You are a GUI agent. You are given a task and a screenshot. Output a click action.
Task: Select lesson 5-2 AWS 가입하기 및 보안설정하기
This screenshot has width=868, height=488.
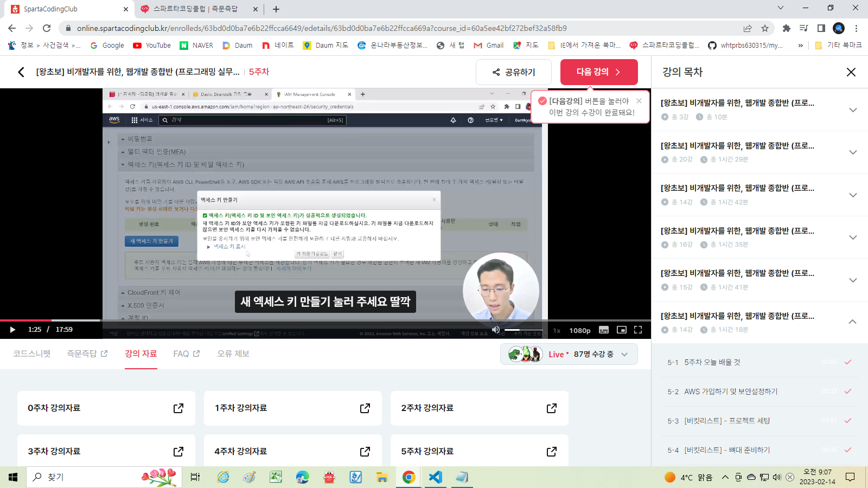(x=759, y=391)
